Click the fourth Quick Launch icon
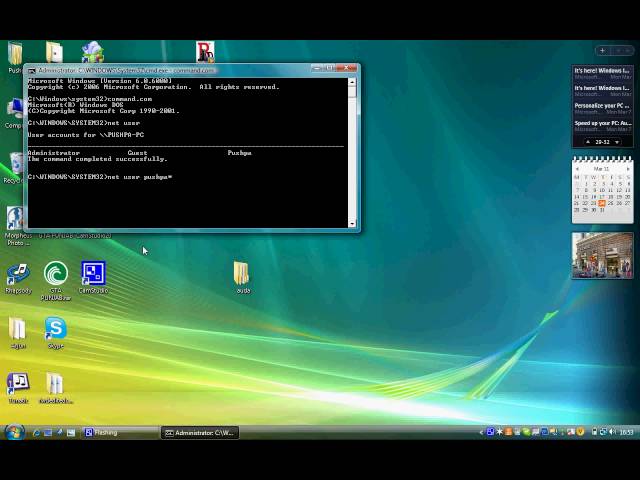 [71, 432]
